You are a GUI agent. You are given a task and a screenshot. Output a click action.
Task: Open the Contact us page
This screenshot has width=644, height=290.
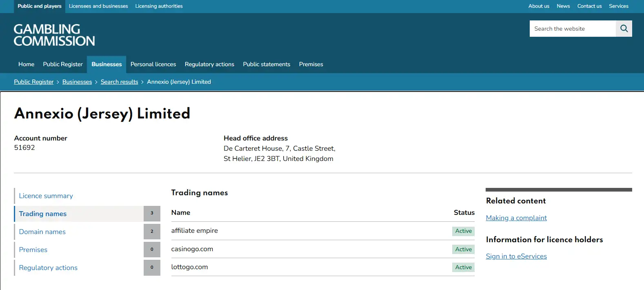click(x=589, y=6)
